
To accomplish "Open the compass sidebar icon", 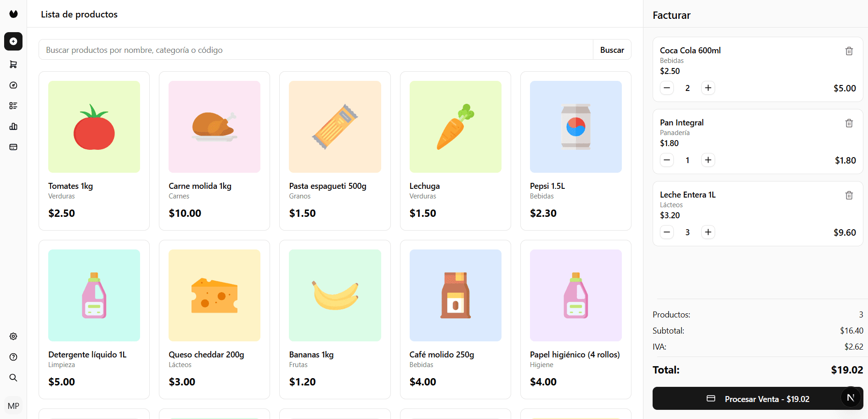I will 13,85.
